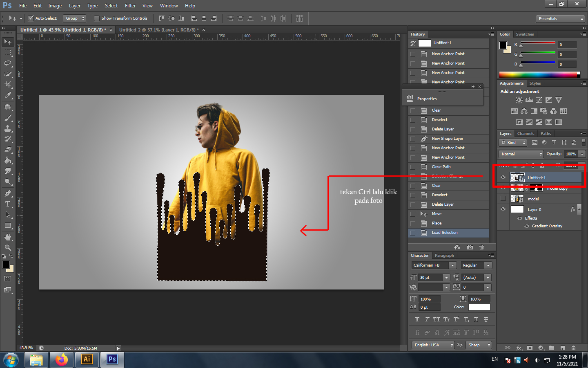588x368 pixels.
Task: Open the Normal blend mode dropdown
Action: [521, 154]
